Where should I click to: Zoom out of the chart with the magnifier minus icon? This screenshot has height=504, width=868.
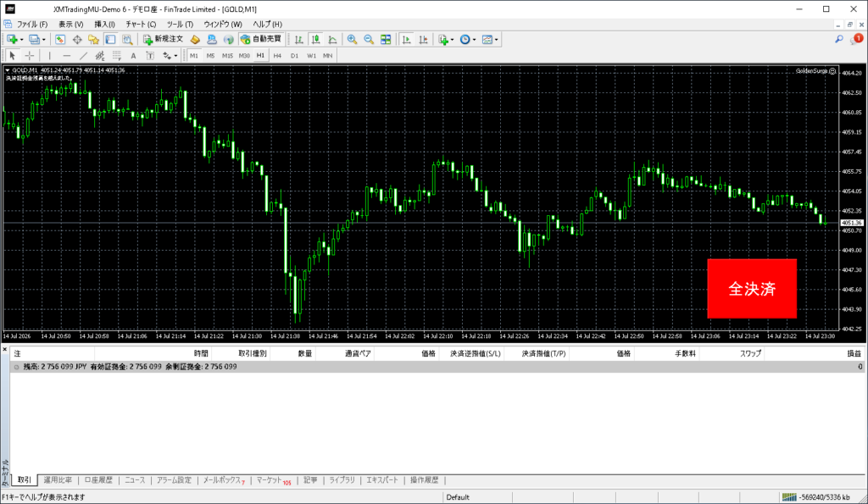tap(369, 39)
